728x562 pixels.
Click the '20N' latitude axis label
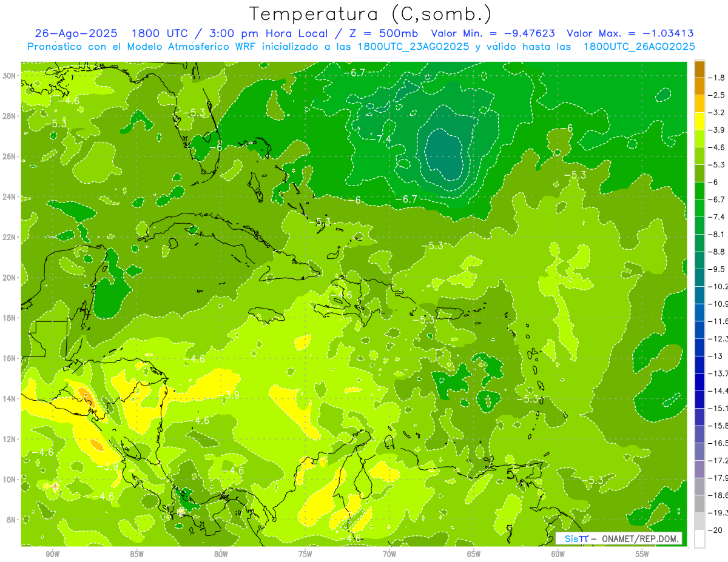pos(10,278)
